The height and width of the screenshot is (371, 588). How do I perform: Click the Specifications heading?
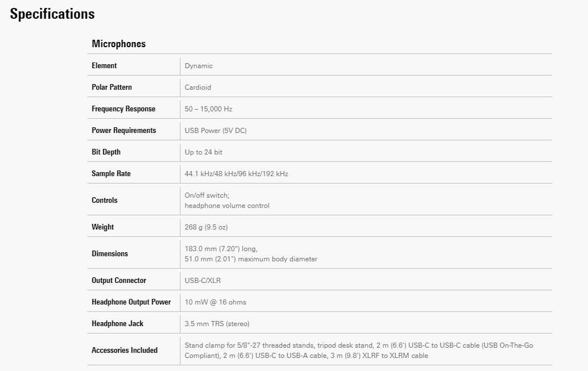pyautogui.click(x=52, y=14)
